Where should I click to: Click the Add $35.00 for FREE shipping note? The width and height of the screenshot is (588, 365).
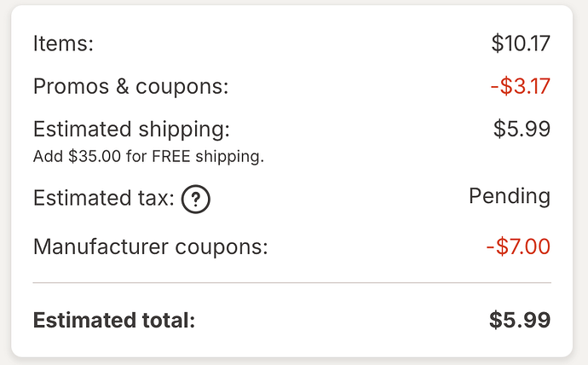coord(148,156)
